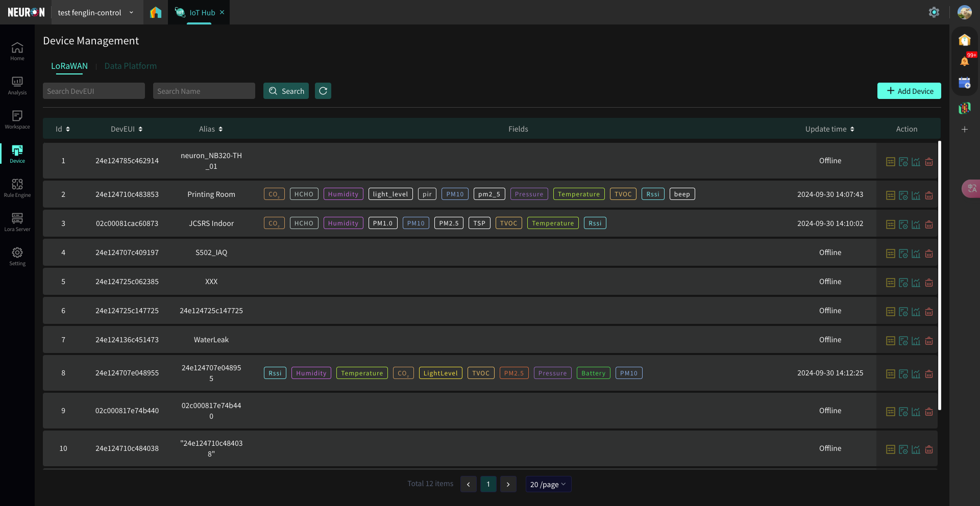Delete the WaterLeak device

point(929,341)
